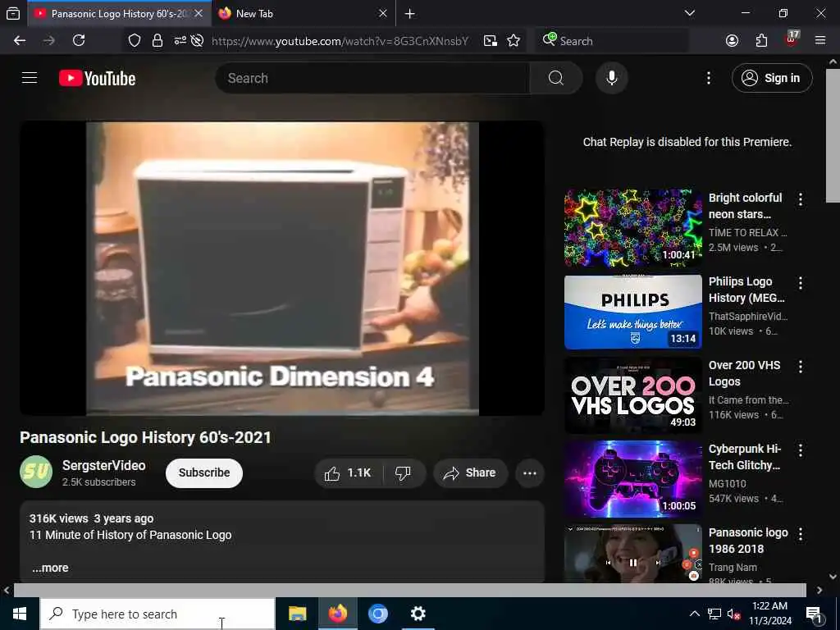
Task: Click the Windows taskbar search box
Action: tap(157, 614)
